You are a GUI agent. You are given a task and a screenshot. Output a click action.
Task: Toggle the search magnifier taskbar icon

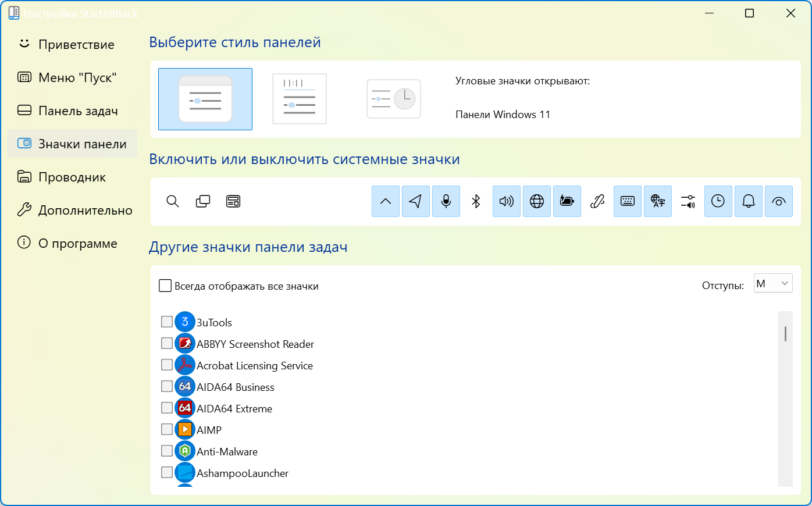click(173, 201)
